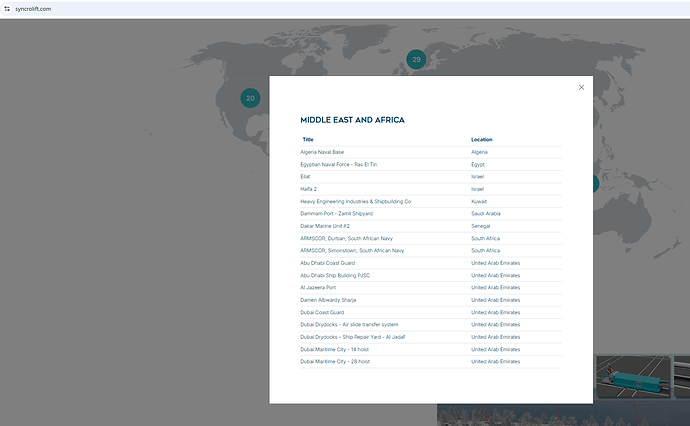
Task: Select the map cluster marker labeled 29
Action: (x=416, y=60)
